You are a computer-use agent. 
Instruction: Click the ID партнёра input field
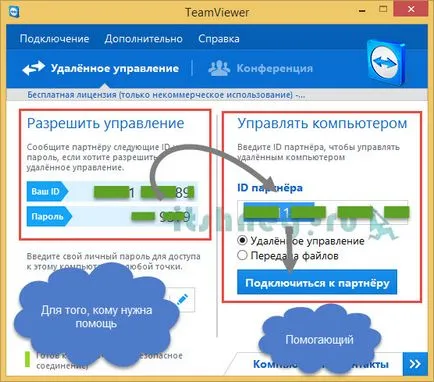coord(322,212)
